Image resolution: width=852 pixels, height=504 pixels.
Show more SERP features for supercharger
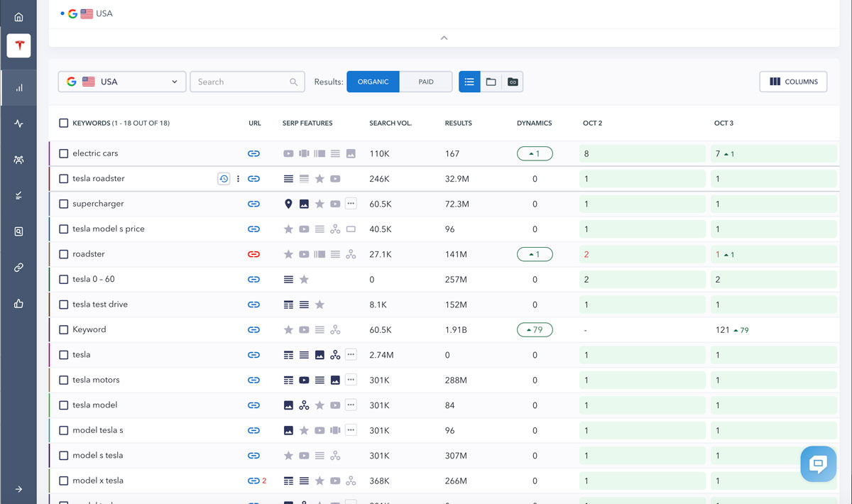click(351, 204)
